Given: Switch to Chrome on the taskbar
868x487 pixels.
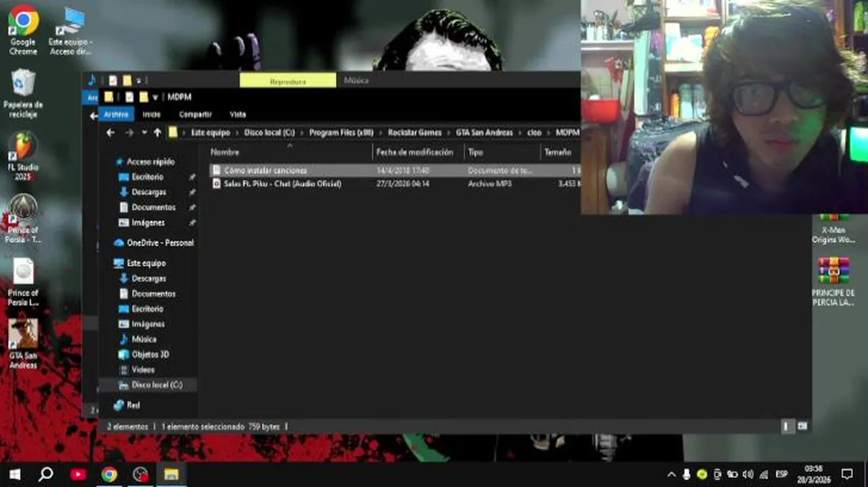Looking at the screenshot, I should coord(109,474).
